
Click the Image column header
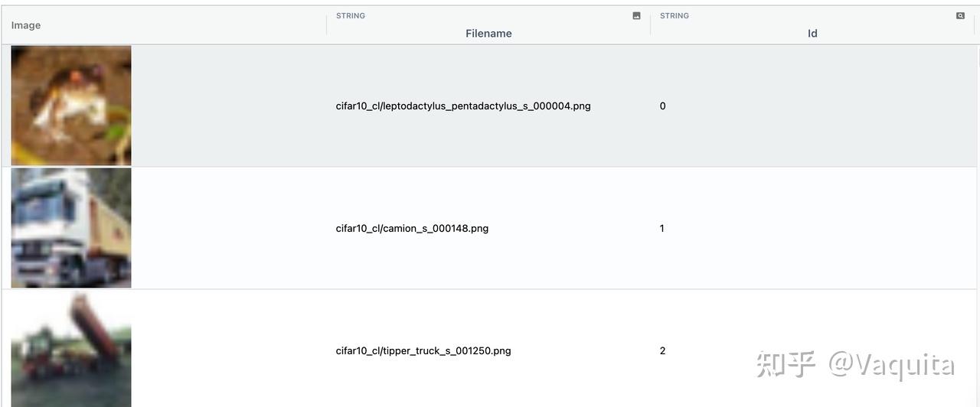pyautogui.click(x=26, y=25)
